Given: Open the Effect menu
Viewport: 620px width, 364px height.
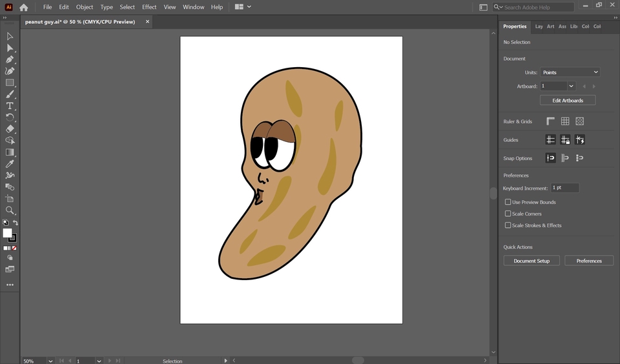Looking at the screenshot, I should 149,7.
